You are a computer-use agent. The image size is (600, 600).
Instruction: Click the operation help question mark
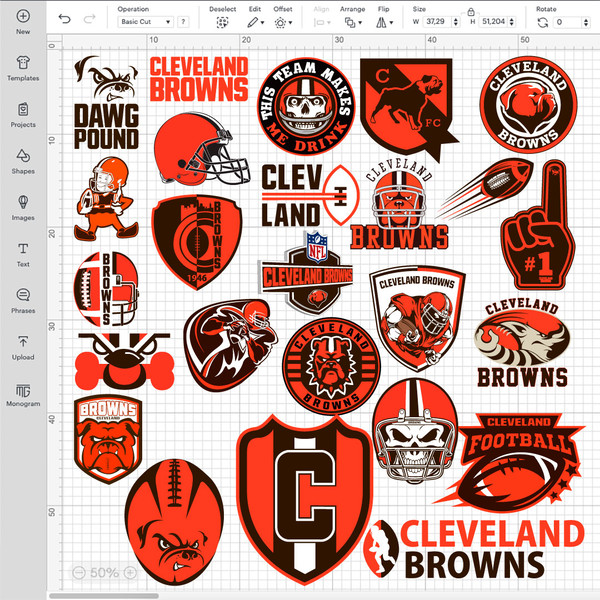[x=183, y=22]
